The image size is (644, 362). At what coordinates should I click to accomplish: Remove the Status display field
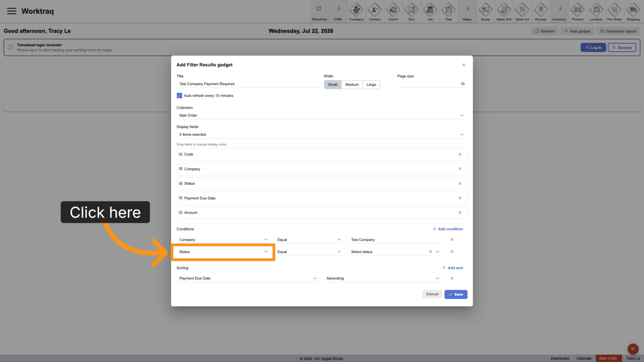click(460, 183)
